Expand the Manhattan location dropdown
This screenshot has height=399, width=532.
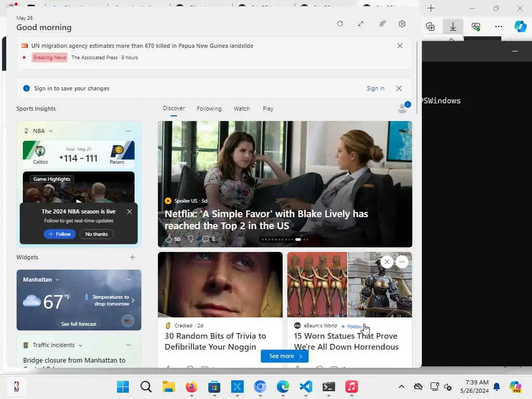pyautogui.click(x=57, y=280)
